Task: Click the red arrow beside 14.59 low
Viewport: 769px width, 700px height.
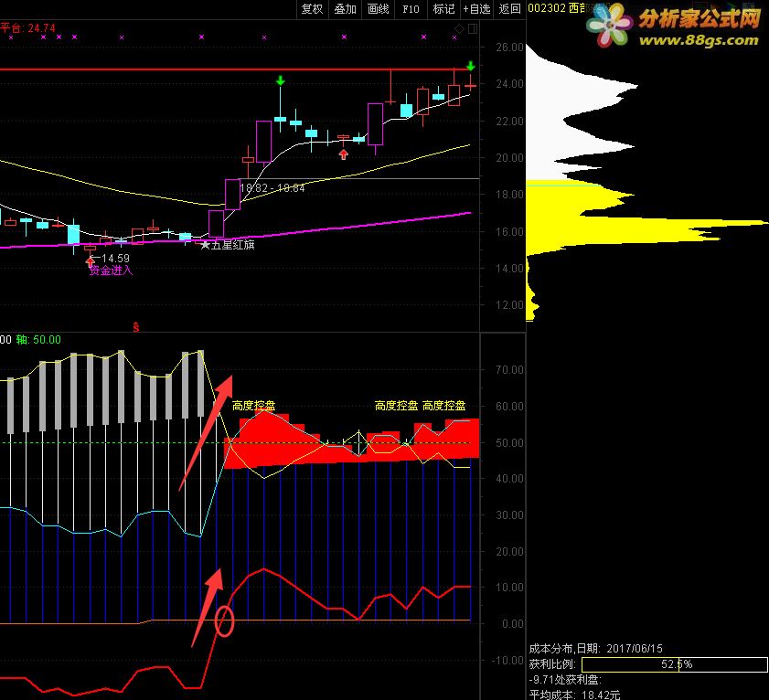Action: (91, 261)
